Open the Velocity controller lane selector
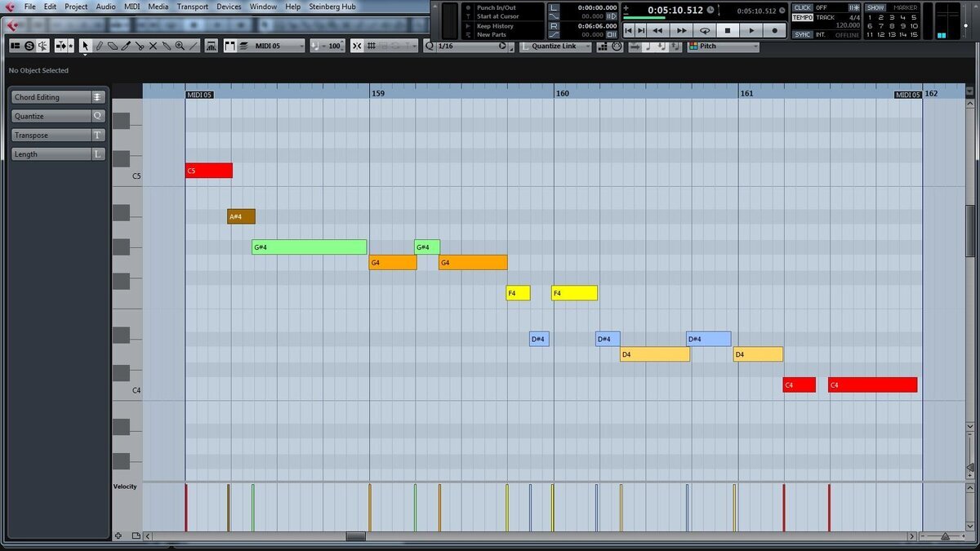This screenshot has height=551, width=980. point(125,487)
